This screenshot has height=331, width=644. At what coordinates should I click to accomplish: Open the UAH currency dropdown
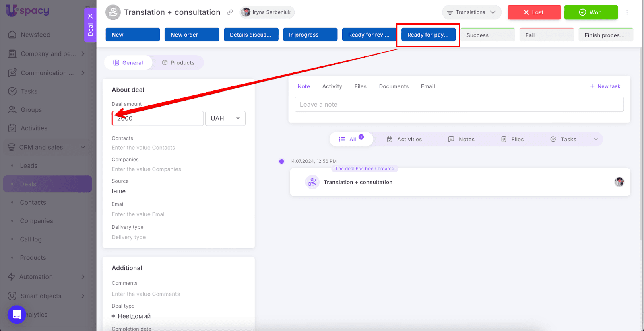coord(225,119)
